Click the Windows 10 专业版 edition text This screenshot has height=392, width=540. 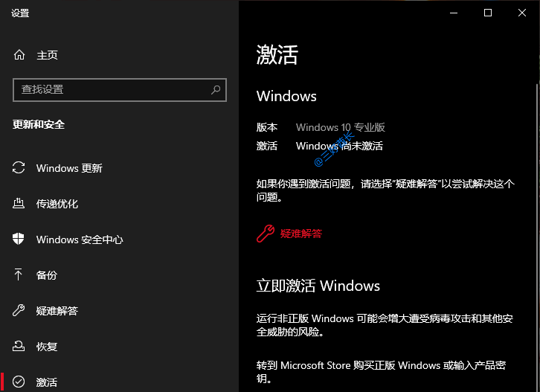click(x=340, y=127)
